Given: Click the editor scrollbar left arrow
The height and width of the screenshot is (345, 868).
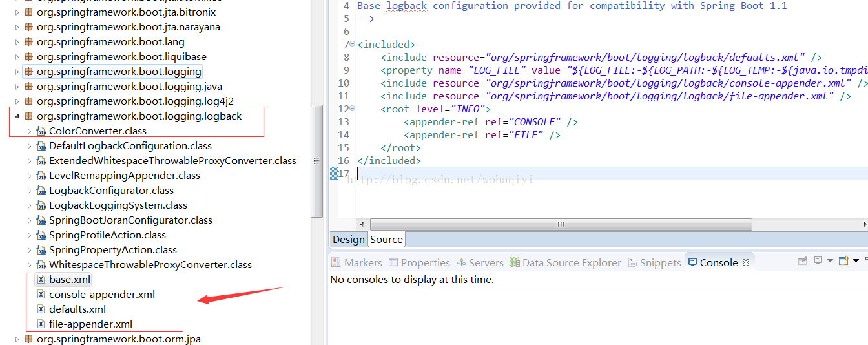Looking at the screenshot, I should [x=362, y=224].
